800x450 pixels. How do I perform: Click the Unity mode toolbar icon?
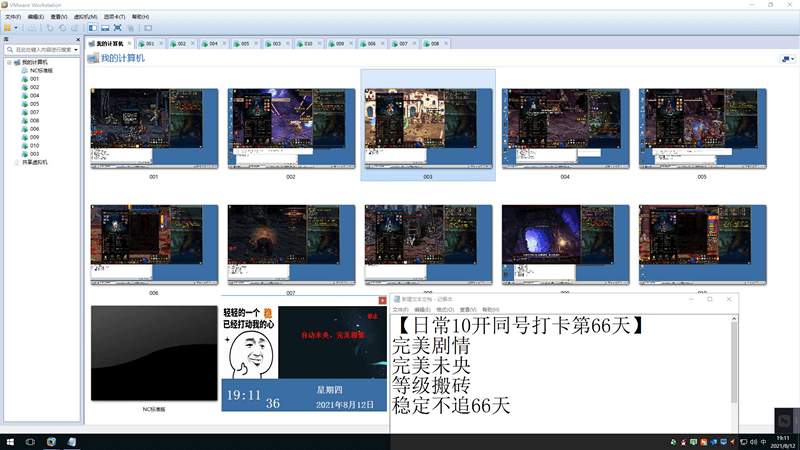click(x=131, y=28)
